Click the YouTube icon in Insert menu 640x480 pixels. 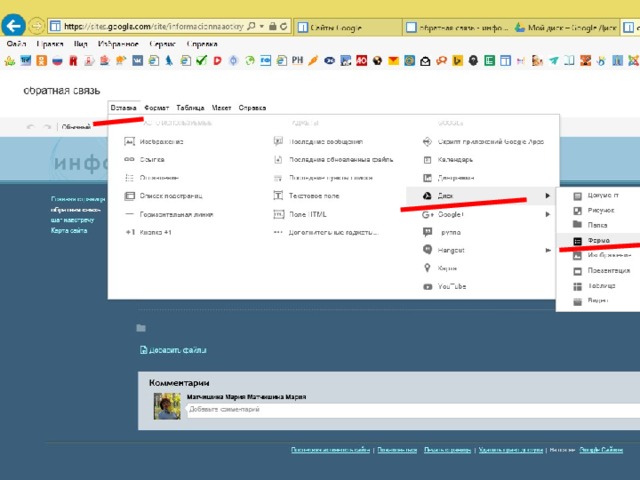428,286
